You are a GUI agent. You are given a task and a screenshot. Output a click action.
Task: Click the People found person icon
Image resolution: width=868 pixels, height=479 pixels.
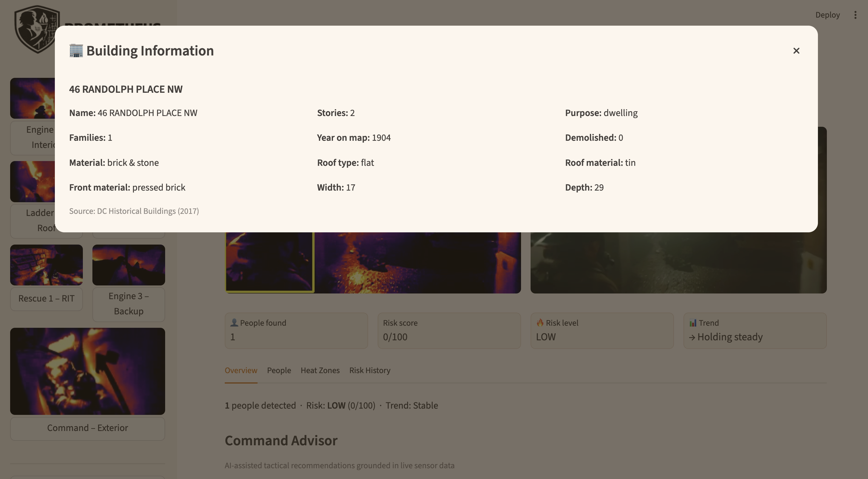[x=234, y=323]
